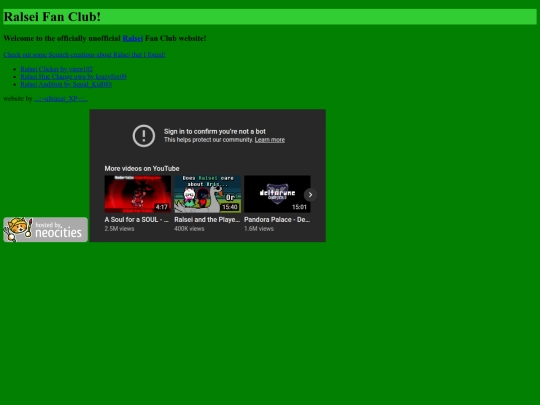The height and width of the screenshot is (405, 540).
Task: Open the Pandora Palace Deltarune video thumbnail
Action: tap(277, 194)
